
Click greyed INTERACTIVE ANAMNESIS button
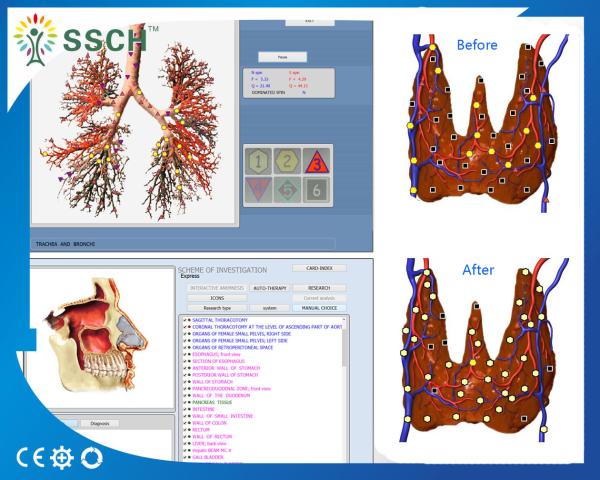tap(217, 288)
